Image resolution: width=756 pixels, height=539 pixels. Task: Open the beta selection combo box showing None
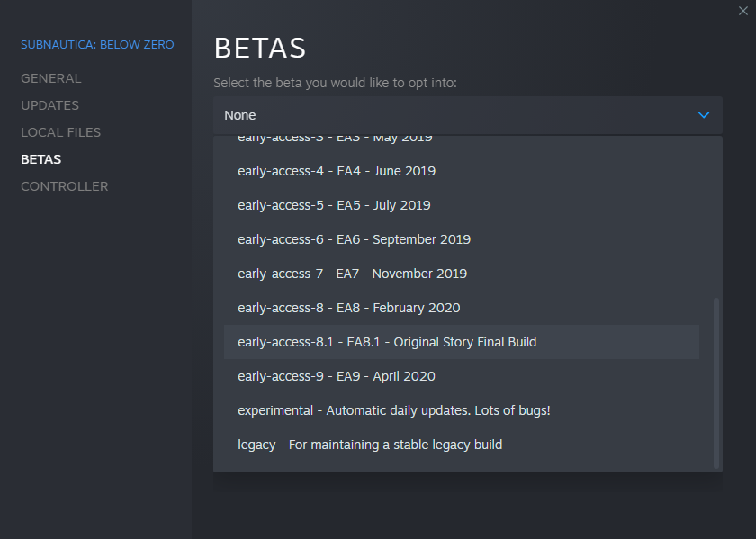coord(467,115)
